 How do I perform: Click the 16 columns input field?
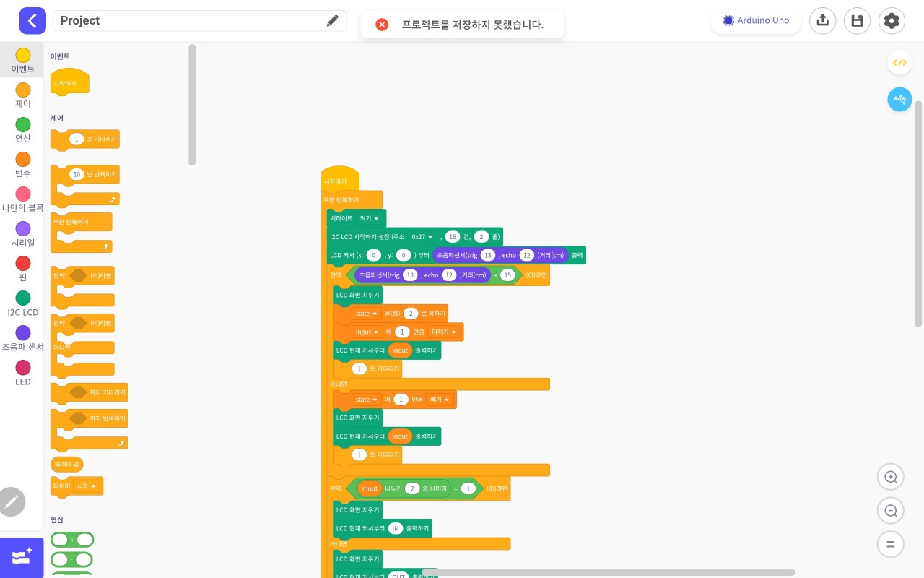pyautogui.click(x=453, y=236)
